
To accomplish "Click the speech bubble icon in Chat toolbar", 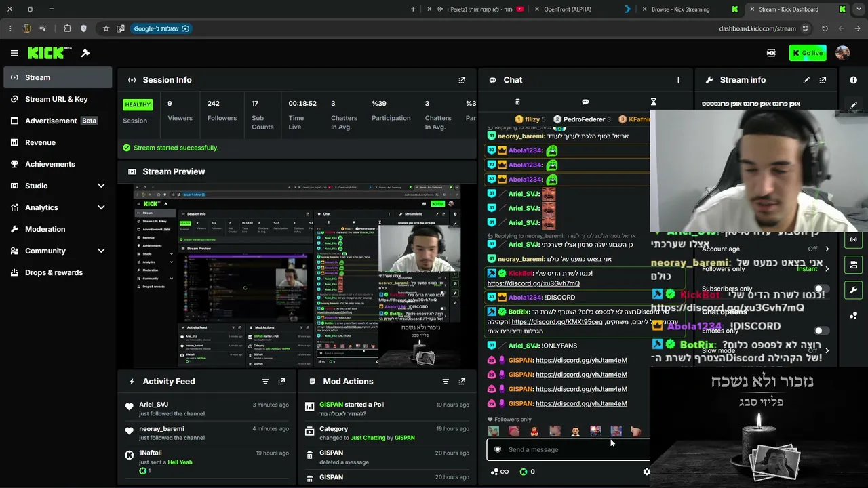I will (x=585, y=102).
